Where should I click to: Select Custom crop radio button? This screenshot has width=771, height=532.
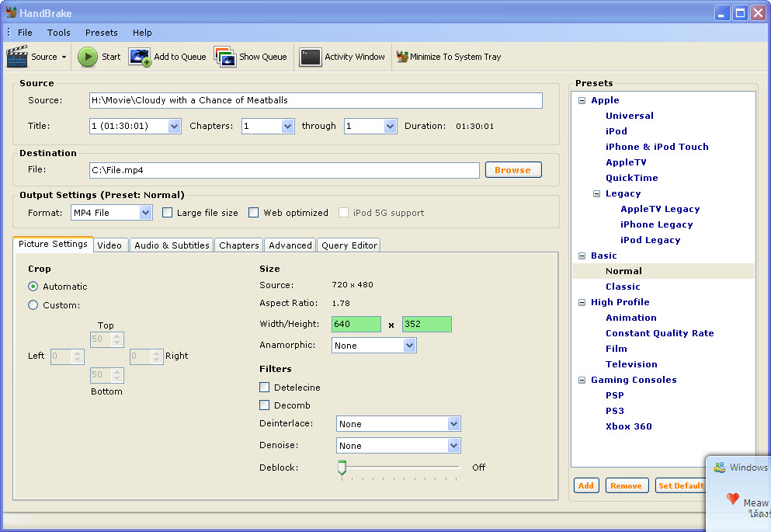point(33,305)
